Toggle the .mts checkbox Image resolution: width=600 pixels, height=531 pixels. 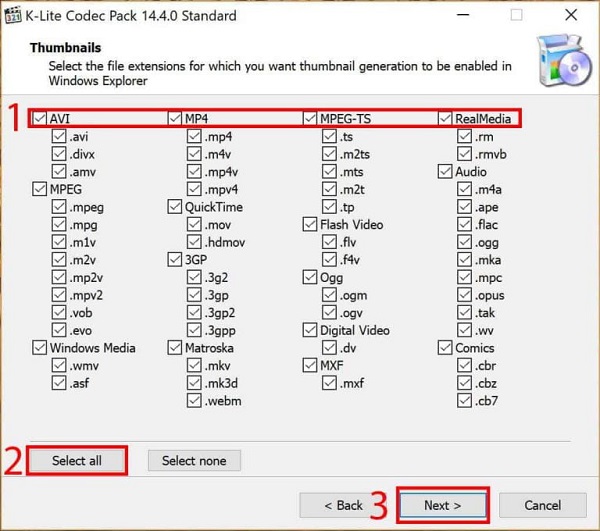[x=329, y=171]
